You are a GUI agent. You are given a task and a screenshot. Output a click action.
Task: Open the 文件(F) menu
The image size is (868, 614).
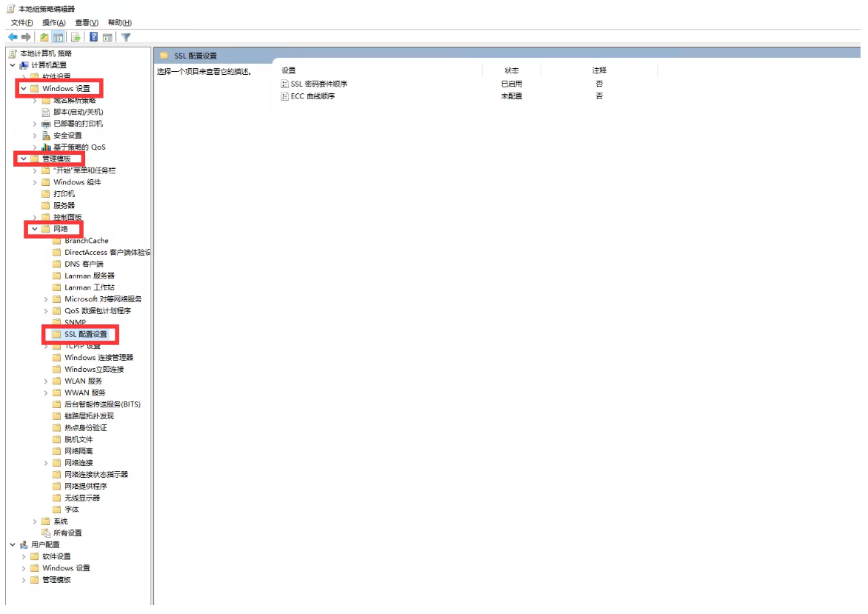click(x=21, y=23)
